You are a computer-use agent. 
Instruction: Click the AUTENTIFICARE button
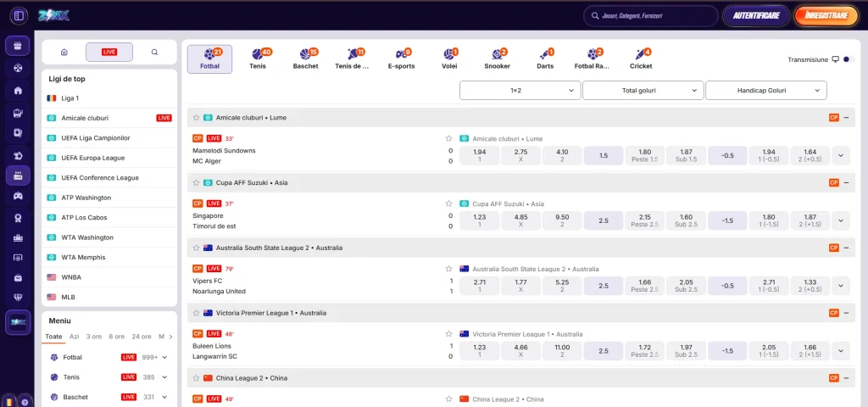tap(755, 15)
